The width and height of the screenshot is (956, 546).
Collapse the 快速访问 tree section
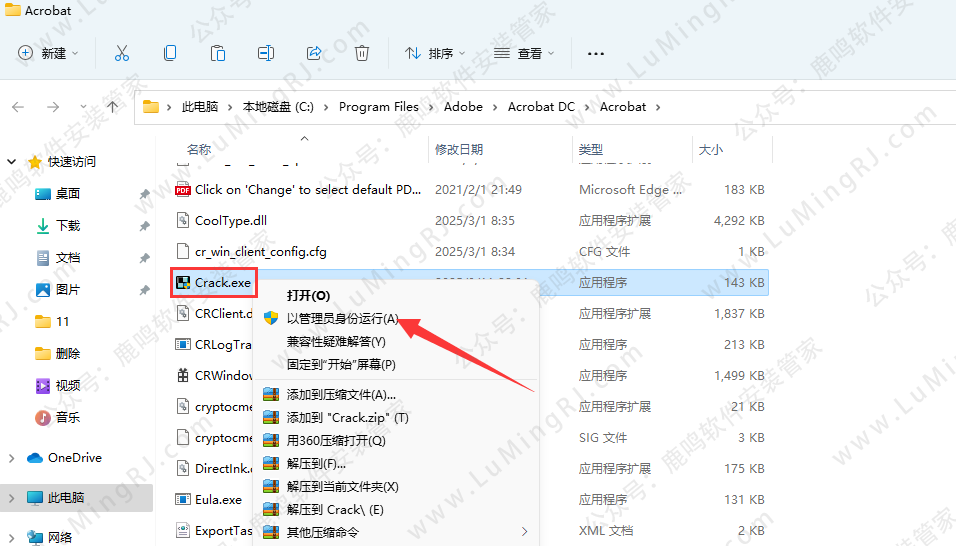tap(12, 162)
